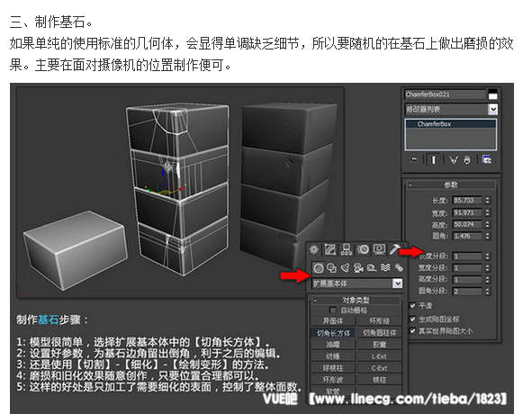Click the L-Ext object button
This screenshot has height=414, width=532.
[x=379, y=356]
